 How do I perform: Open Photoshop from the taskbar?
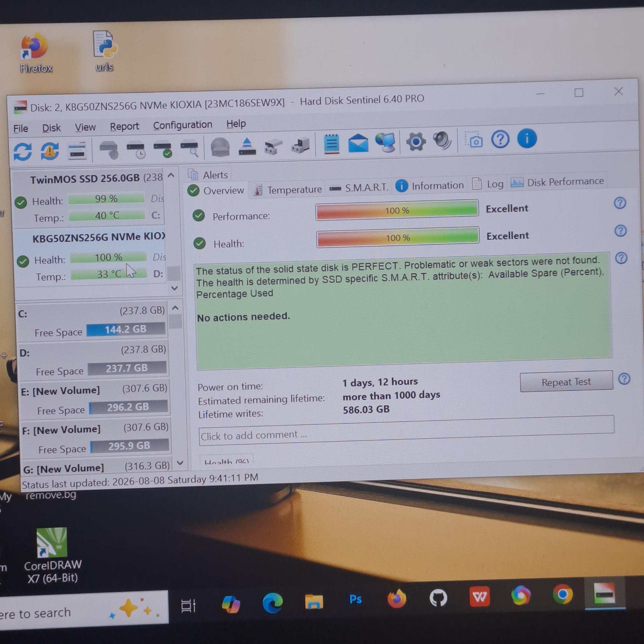(355, 600)
